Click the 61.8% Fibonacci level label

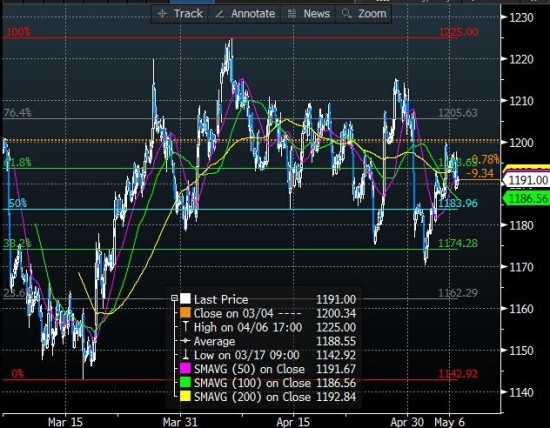18,162
